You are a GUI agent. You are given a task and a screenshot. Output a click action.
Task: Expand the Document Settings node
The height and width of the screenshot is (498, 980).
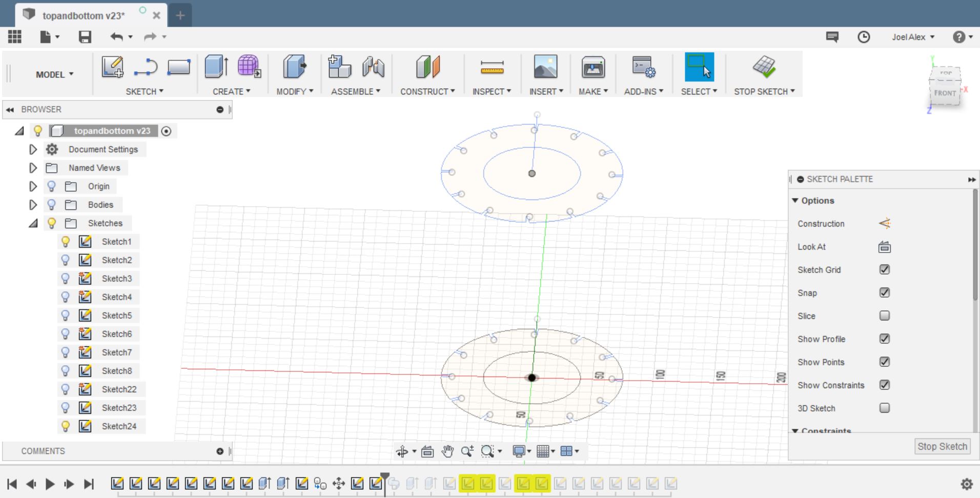33,149
